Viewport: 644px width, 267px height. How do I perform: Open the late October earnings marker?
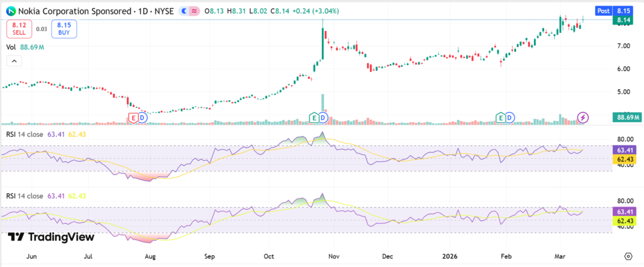click(314, 118)
